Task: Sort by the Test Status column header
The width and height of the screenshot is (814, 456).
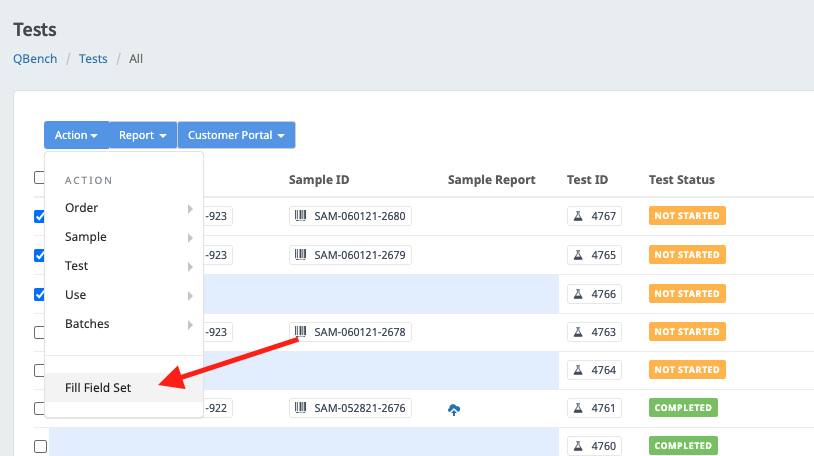Action: point(681,180)
